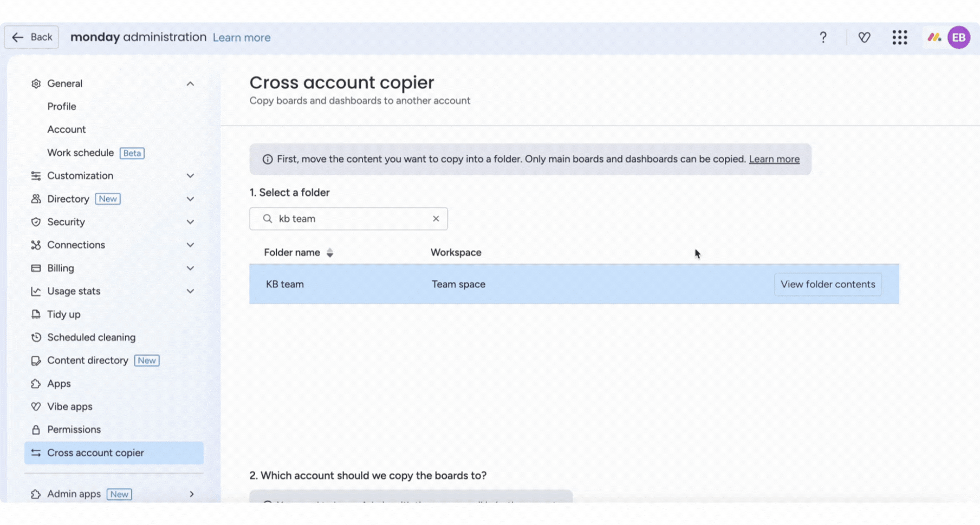Click the Cross account copier arrows icon
This screenshot has height=525, width=980.
click(36, 453)
